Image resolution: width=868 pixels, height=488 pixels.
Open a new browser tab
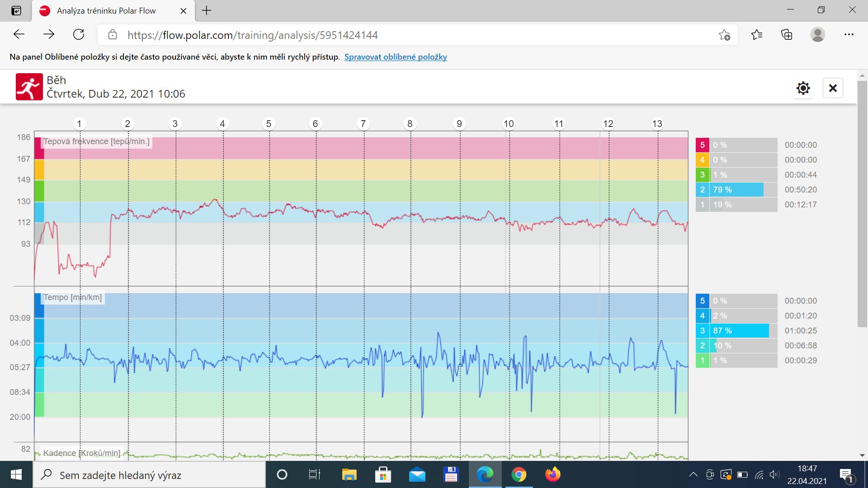click(x=207, y=11)
